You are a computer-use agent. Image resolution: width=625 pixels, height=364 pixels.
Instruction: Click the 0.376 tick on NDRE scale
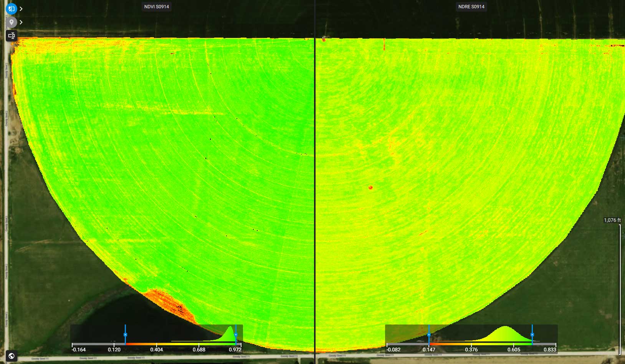pos(471,349)
